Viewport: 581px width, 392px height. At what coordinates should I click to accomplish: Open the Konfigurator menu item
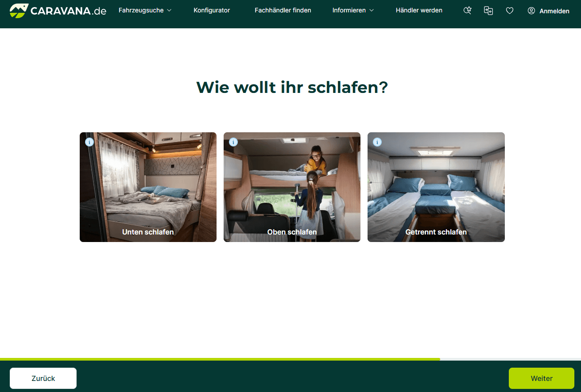tap(212, 10)
